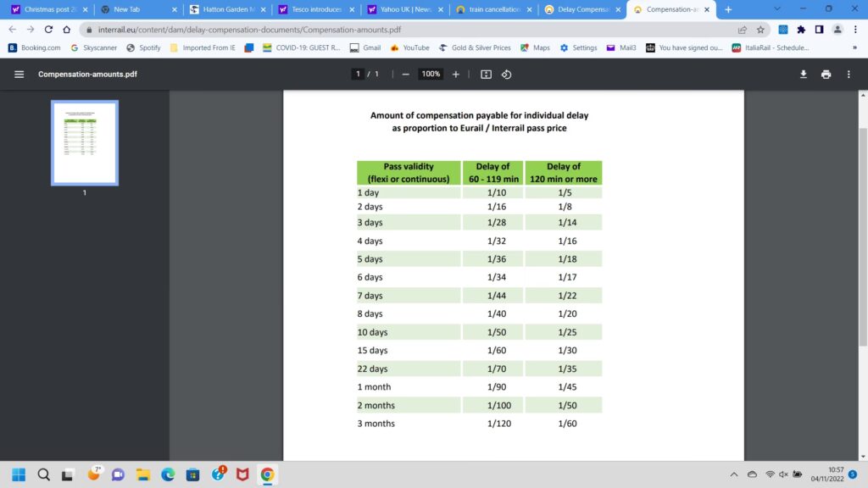Expand the hidden bookmarks overflow chevron
This screenshot has width=868, height=488.
click(853, 47)
